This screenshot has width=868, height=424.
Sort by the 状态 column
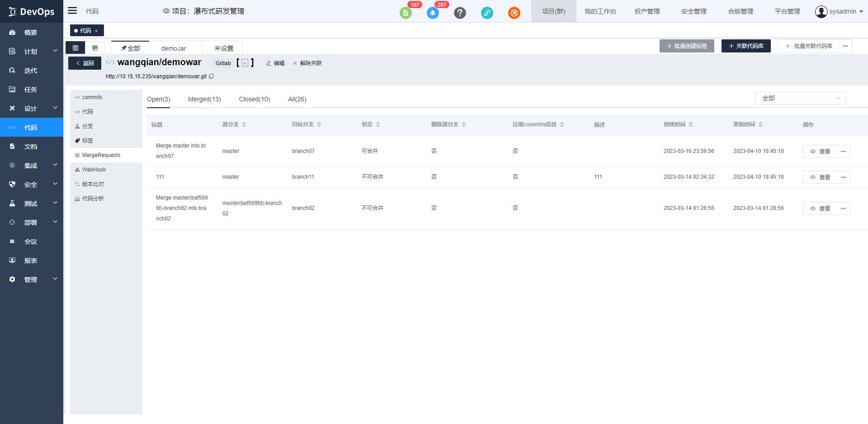click(377, 124)
